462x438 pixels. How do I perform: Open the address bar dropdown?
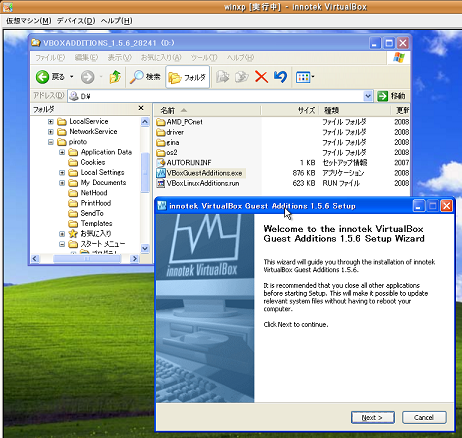[x=368, y=96]
